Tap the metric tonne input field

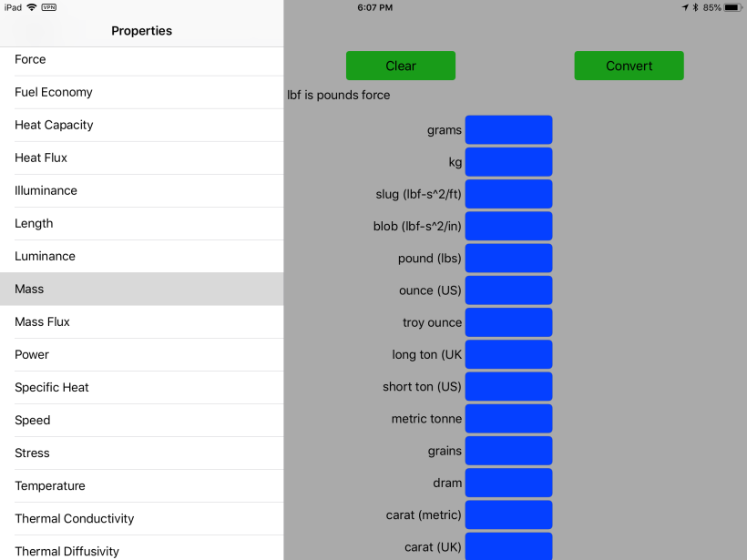pyautogui.click(x=509, y=419)
